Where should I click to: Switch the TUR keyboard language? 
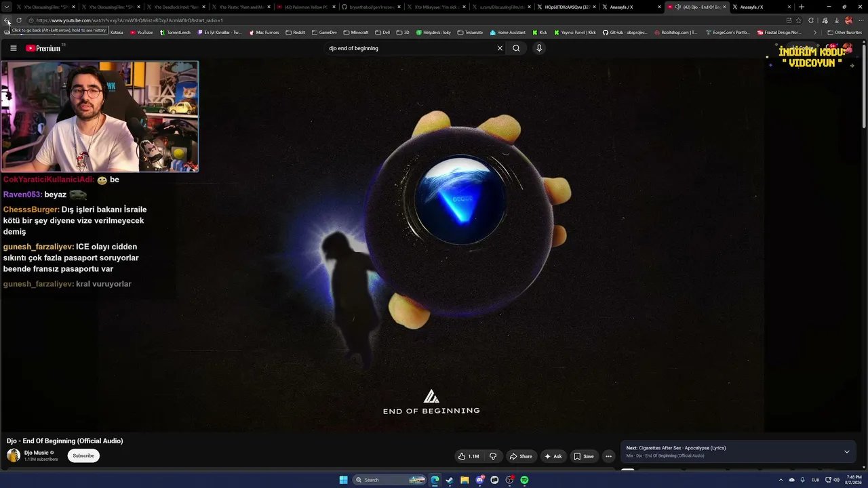point(815,480)
